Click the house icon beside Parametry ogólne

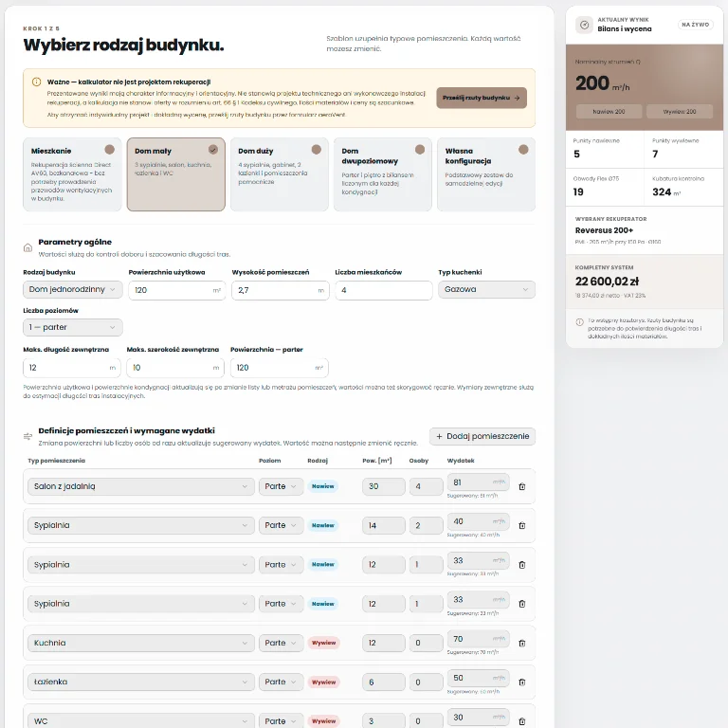tap(27, 247)
